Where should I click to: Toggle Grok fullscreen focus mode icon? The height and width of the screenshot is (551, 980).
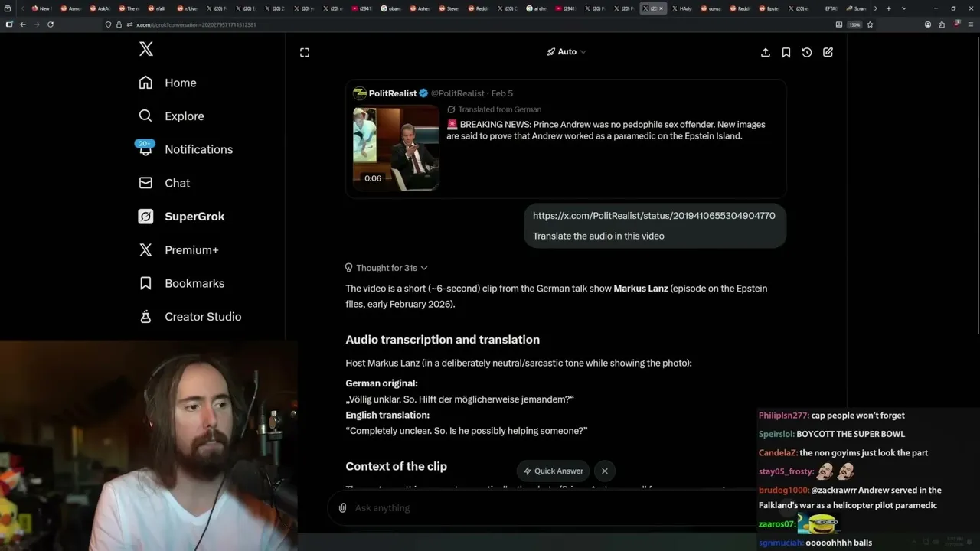pos(305,52)
